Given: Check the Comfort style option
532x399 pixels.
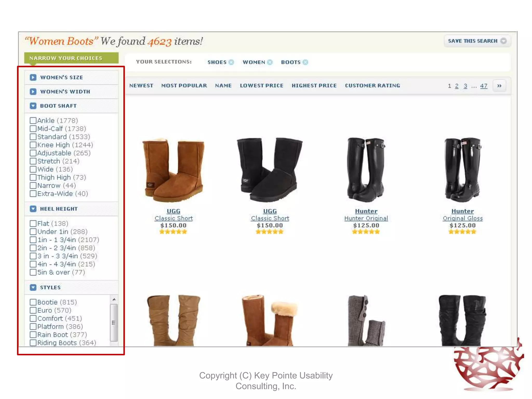Looking at the screenshot, I should (x=33, y=318).
